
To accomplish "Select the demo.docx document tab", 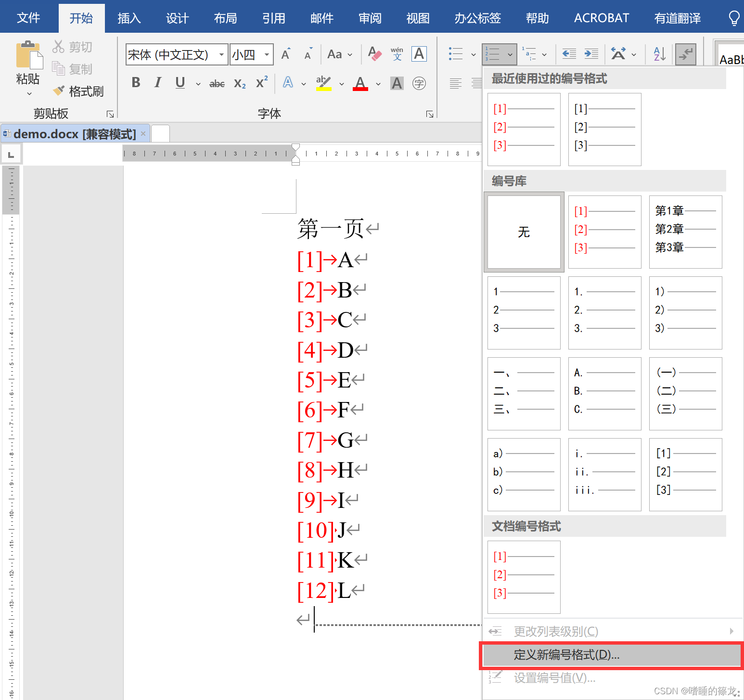I will (x=75, y=134).
